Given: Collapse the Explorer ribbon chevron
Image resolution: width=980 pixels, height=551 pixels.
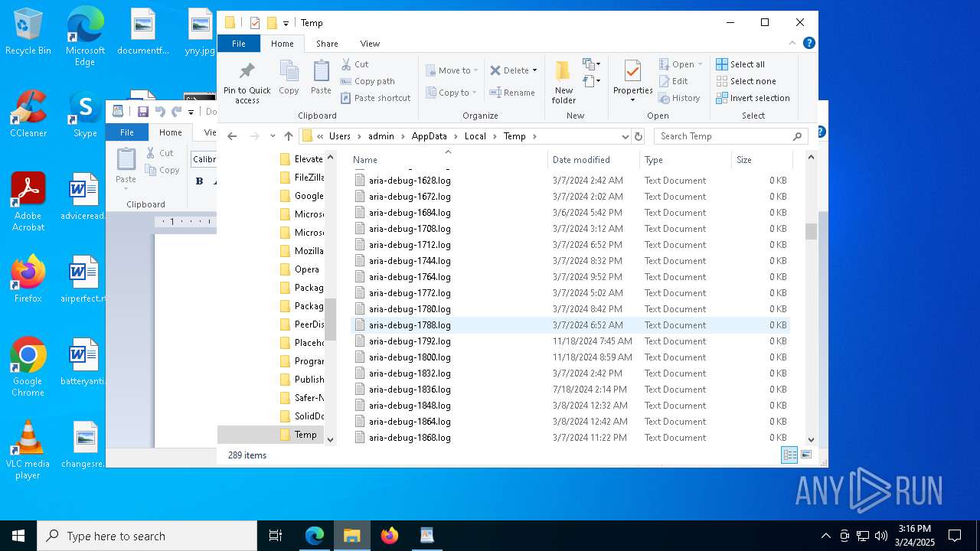Looking at the screenshot, I should click(x=792, y=44).
